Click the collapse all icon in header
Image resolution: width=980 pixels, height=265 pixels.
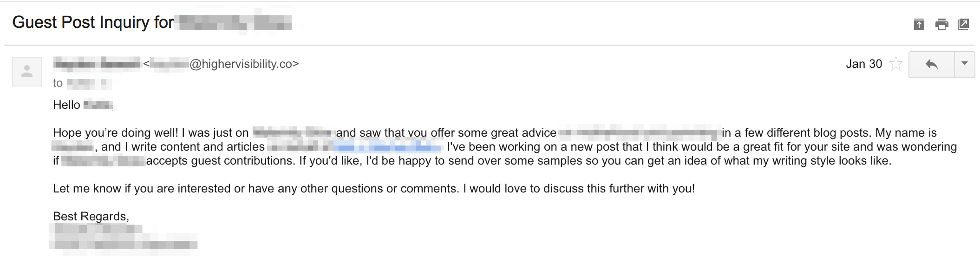[919, 24]
